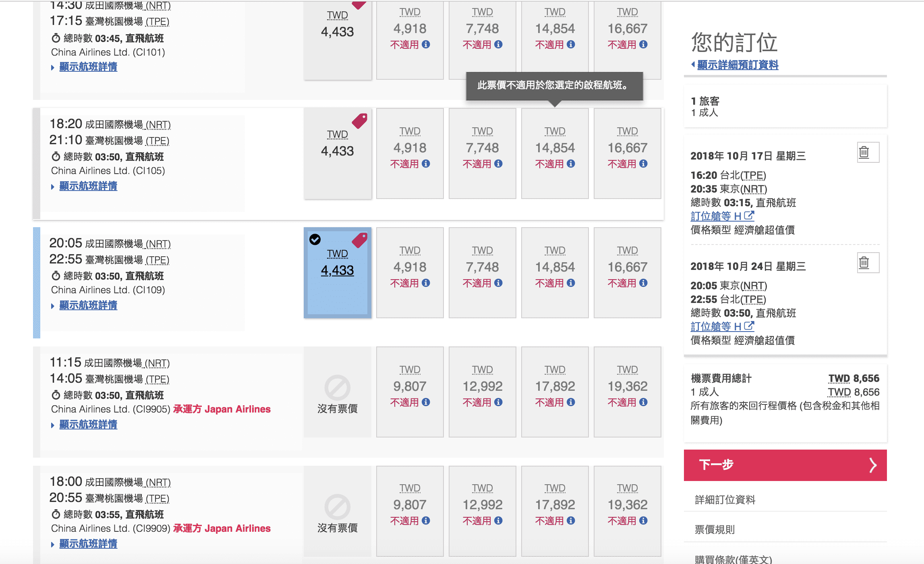Click info icon beside 16,667 fare on CI109 row
The width and height of the screenshot is (924, 564).
[x=644, y=283]
